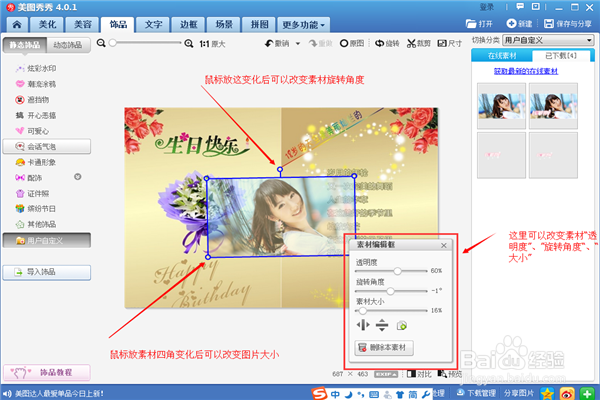Open the 场景 tab
600x400 pixels.
pos(224,24)
